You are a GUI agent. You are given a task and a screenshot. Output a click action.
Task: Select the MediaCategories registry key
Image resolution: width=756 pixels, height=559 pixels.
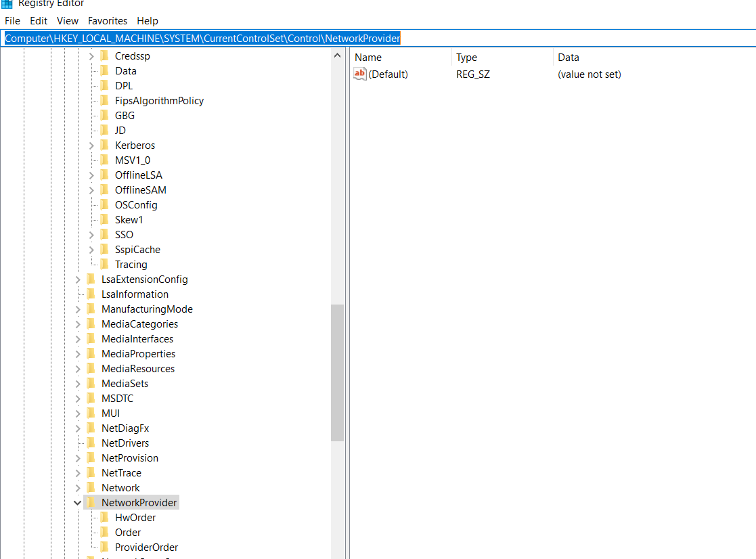pos(139,323)
